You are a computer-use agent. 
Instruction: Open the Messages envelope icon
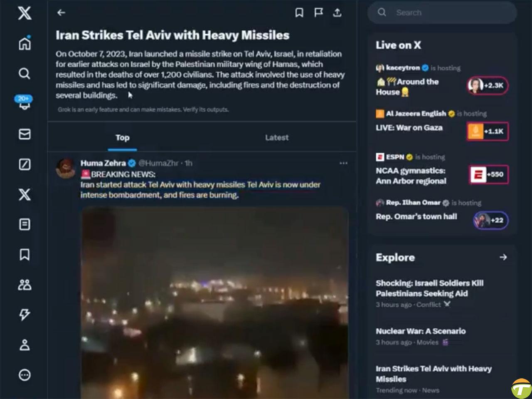pos(25,134)
